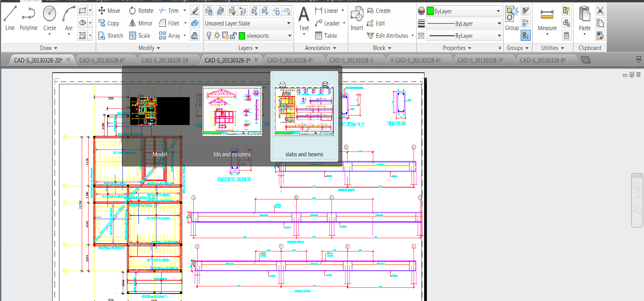Open the Quick Select icon
Image resolution: width=644 pixels, height=301 pixels.
[566, 11]
